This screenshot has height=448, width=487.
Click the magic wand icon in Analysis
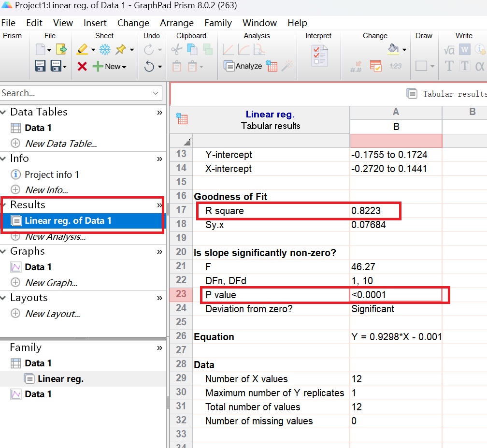tap(288, 66)
